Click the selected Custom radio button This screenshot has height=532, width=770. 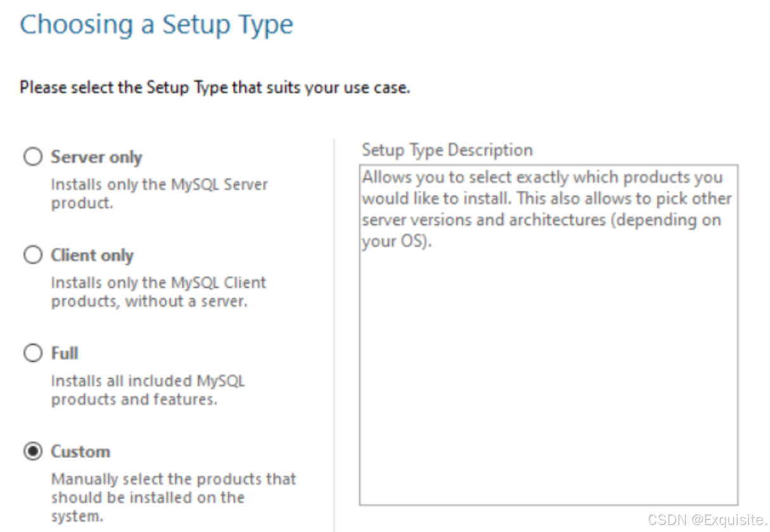pos(32,452)
